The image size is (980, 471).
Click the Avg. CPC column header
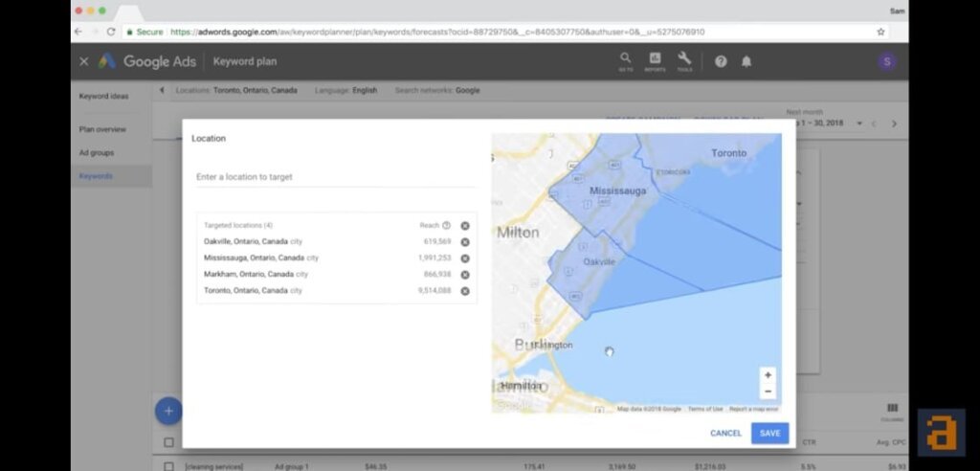click(x=891, y=442)
